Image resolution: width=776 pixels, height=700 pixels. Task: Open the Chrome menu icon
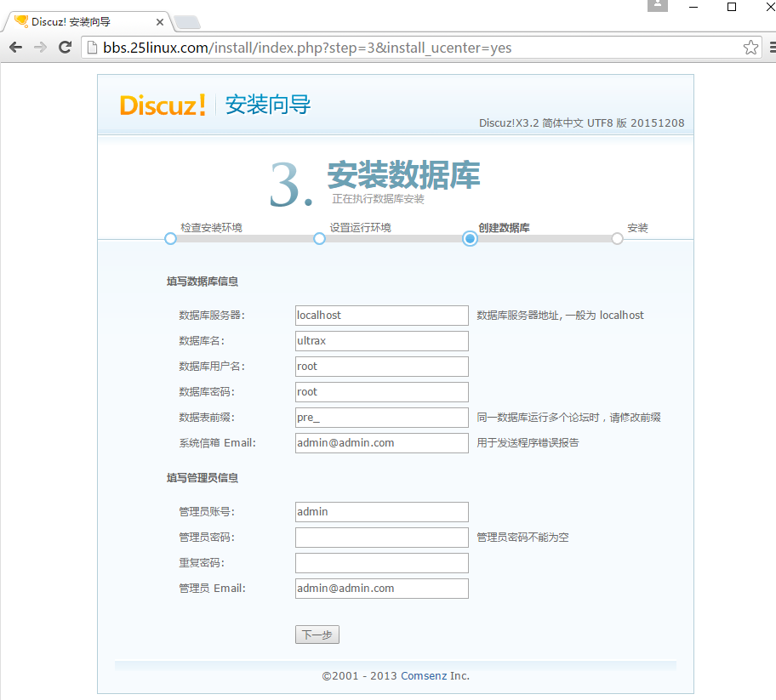[x=773, y=48]
